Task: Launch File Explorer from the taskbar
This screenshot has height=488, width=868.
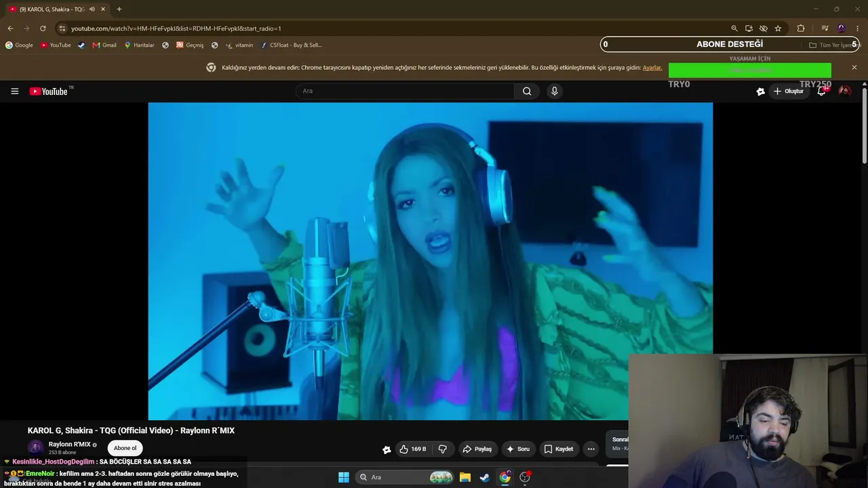Action: point(465,477)
